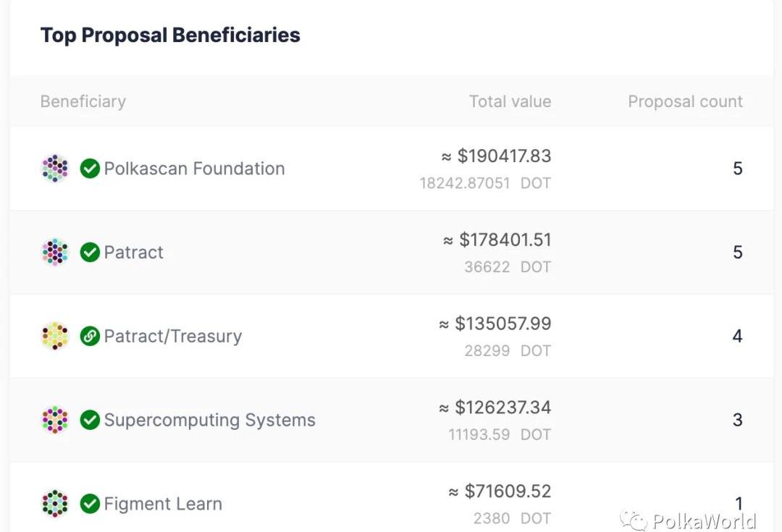782x532 pixels.
Task: Click Polkascan Foundation identicon avatar
Action: tap(55, 169)
